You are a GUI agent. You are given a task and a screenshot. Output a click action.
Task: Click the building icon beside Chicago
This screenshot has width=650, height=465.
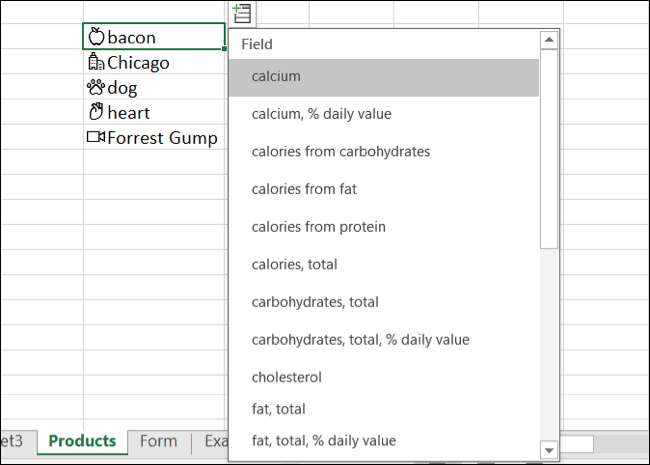[x=96, y=62]
